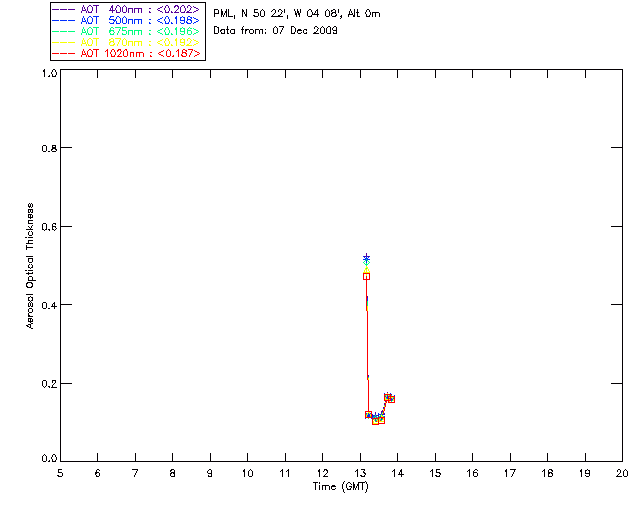Click the x-axis tick label 5
The width and height of the screenshot is (640, 512).
coord(60,473)
